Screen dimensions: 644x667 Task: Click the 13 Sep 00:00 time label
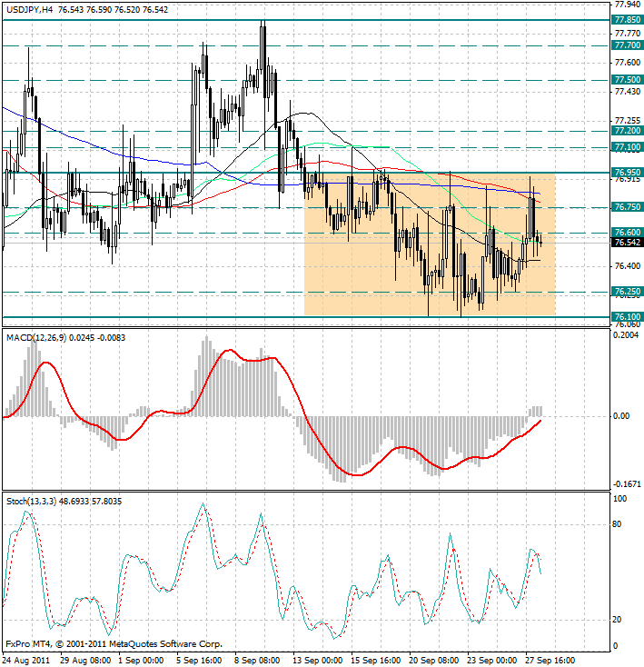(x=318, y=661)
